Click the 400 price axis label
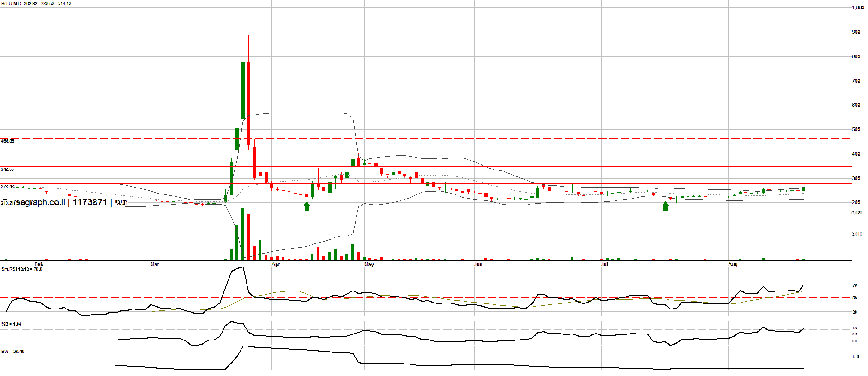The width and height of the screenshot is (868, 376). (856, 154)
